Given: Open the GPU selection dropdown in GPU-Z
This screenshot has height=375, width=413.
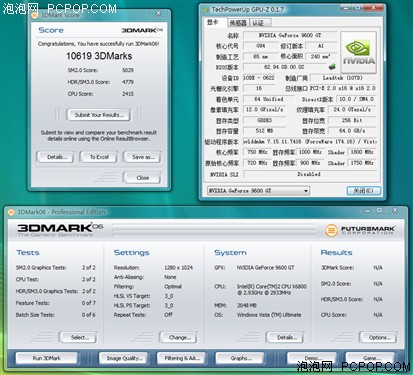Looking at the screenshot, I should [x=258, y=191].
